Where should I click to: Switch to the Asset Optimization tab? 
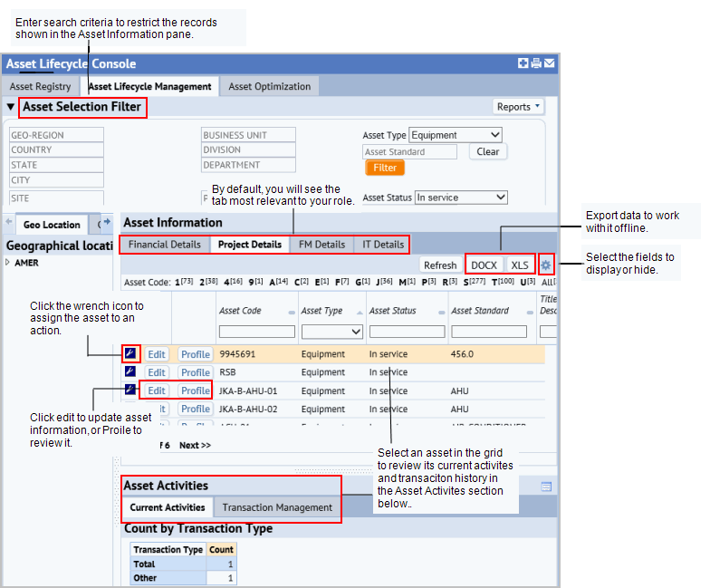pos(270,87)
